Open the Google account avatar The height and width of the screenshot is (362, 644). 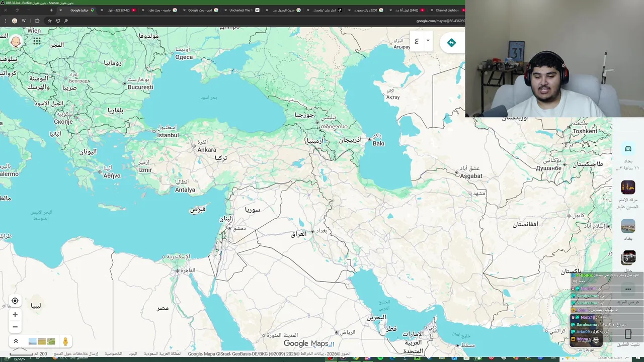[16, 41]
